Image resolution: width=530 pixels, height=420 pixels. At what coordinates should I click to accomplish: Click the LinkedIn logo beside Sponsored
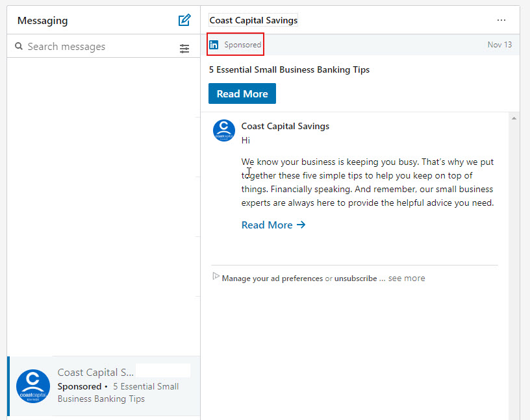[x=214, y=45]
